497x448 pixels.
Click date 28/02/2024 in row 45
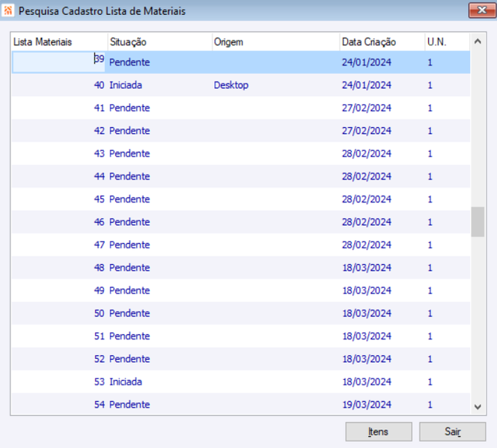pyautogui.click(x=367, y=199)
